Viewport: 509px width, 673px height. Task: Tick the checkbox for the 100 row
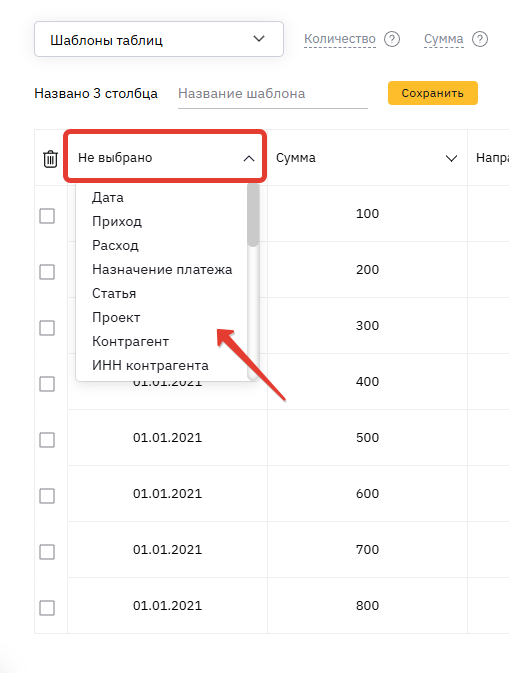click(x=47, y=216)
